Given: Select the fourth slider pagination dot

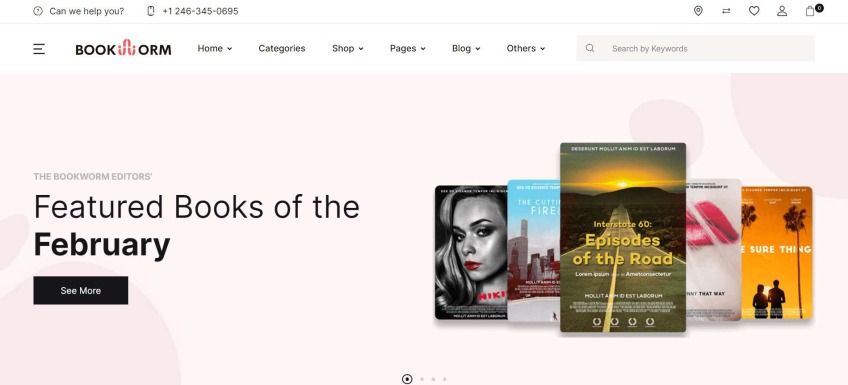Looking at the screenshot, I should coord(445,379).
